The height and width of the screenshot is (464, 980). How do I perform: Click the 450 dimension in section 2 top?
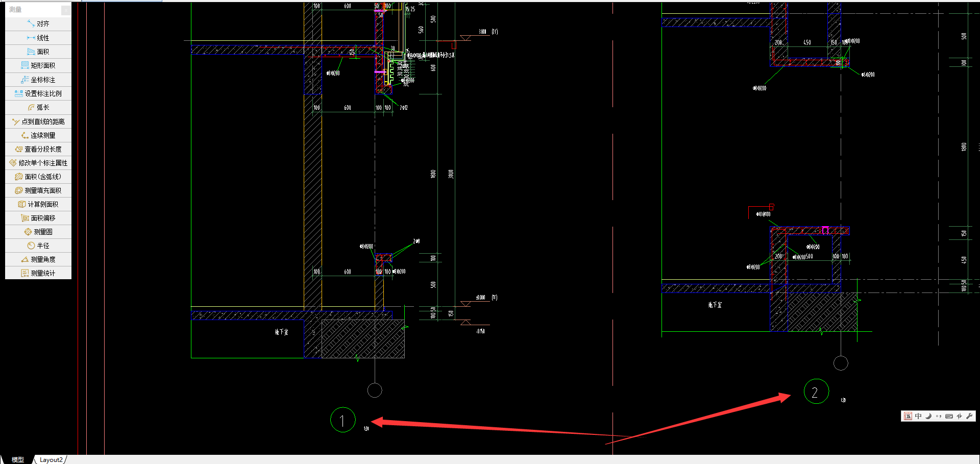click(807, 42)
